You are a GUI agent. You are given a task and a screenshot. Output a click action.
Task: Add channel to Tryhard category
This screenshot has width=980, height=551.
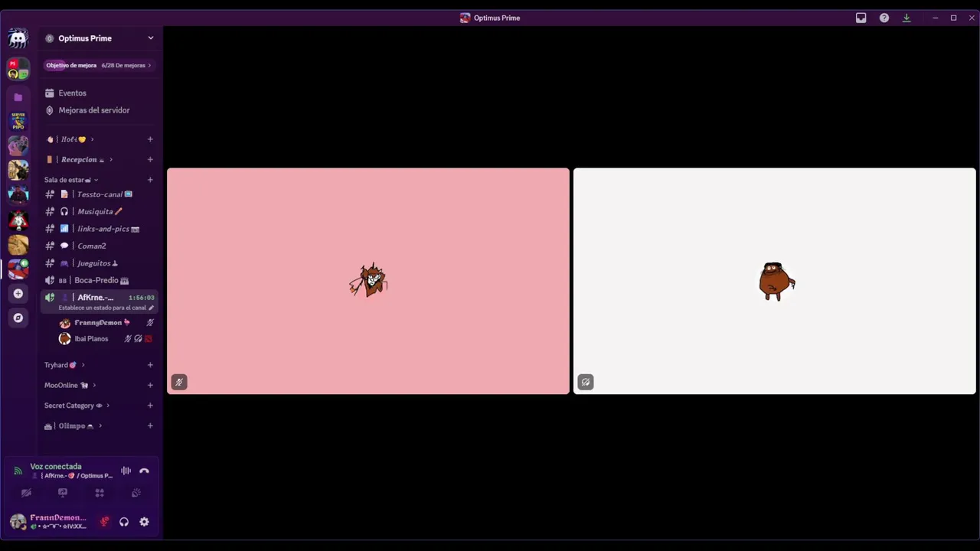(150, 365)
